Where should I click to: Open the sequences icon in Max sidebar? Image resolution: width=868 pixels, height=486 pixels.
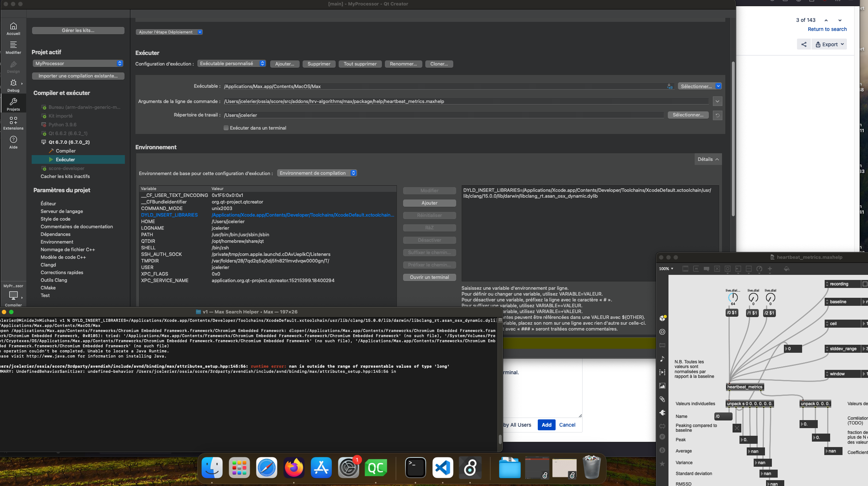(x=662, y=372)
